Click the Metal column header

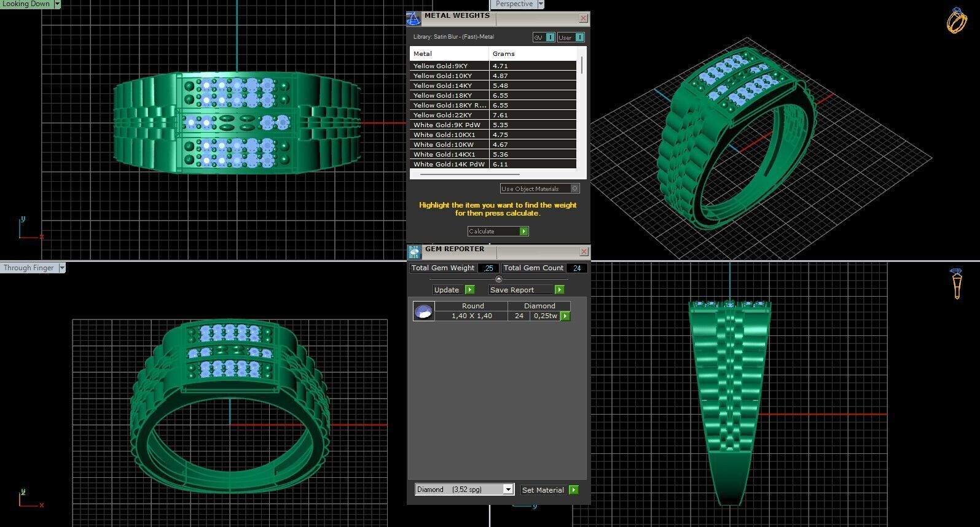pos(449,54)
